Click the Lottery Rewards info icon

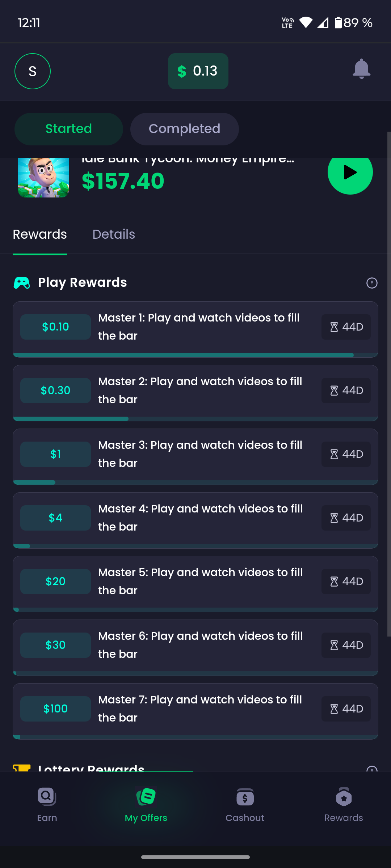[x=371, y=769]
